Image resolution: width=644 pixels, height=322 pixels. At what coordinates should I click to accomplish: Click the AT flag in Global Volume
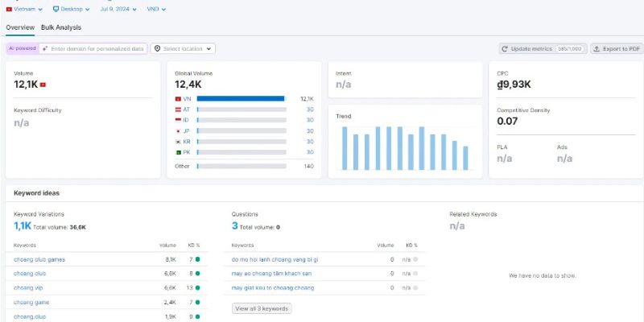178,109
